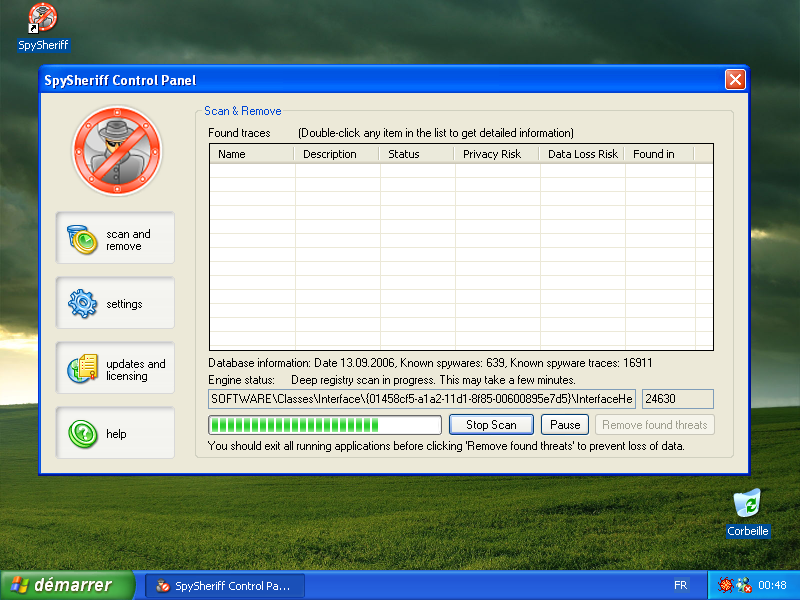Click the 24630 scanned items counter field

point(678,399)
